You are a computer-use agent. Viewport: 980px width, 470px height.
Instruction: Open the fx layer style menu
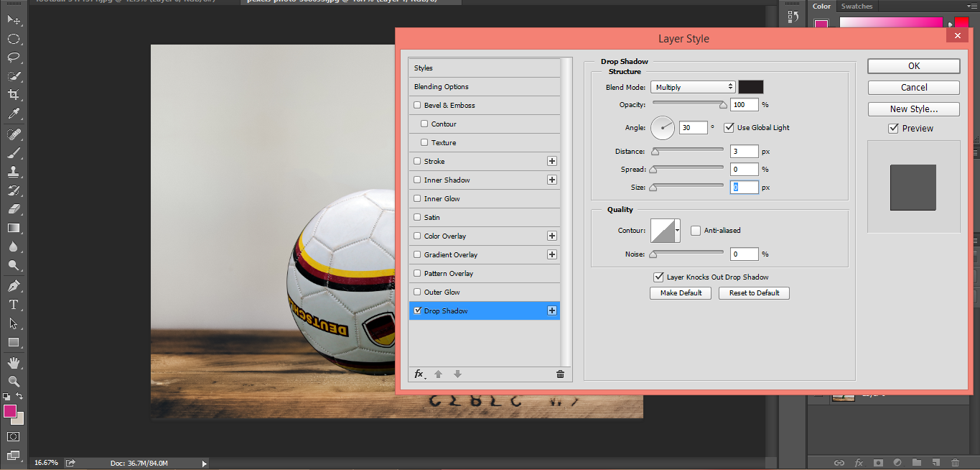(x=419, y=374)
